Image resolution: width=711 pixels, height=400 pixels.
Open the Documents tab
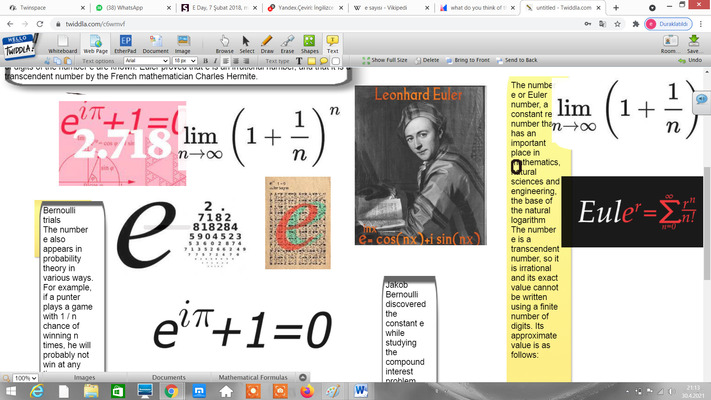[169, 377]
